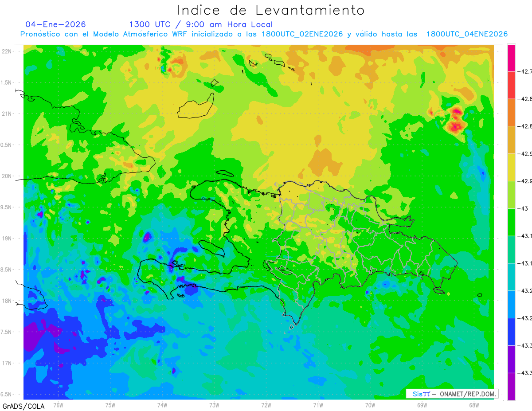Select the pure green legend swatch

tap(511, 222)
